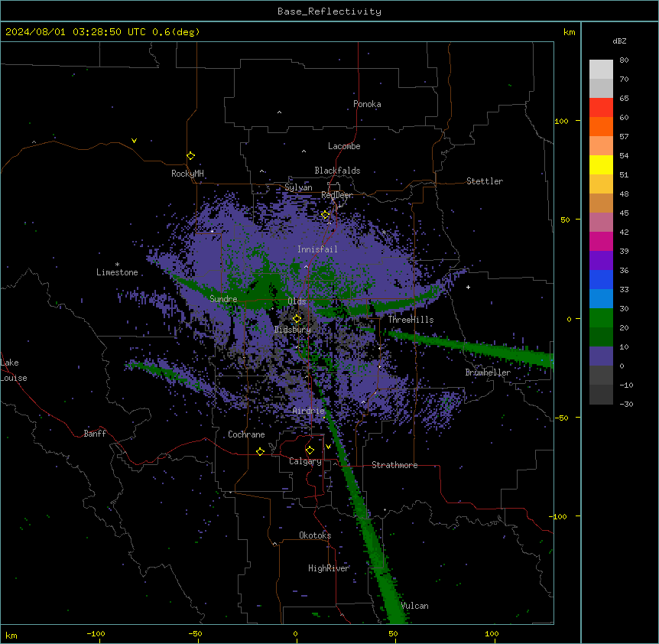The image size is (659, 644).
Task: Click the yellow station marker south of RedDeer
Action: point(326,215)
